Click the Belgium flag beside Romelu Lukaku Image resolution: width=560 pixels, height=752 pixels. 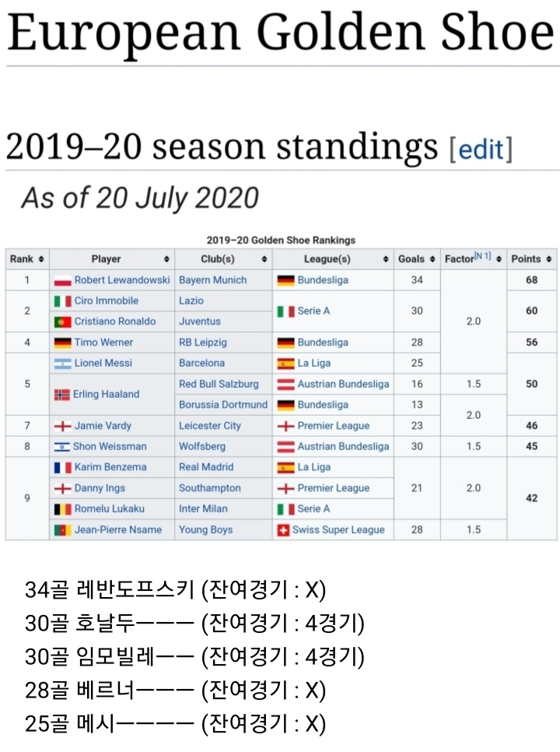point(62,509)
